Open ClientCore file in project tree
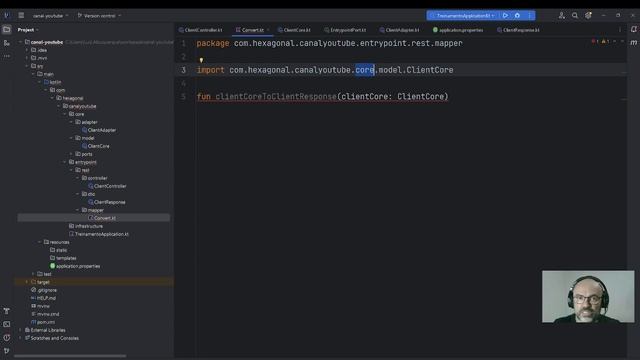Image resolution: width=640 pixels, height=360 pixels. tap(96, 146)
